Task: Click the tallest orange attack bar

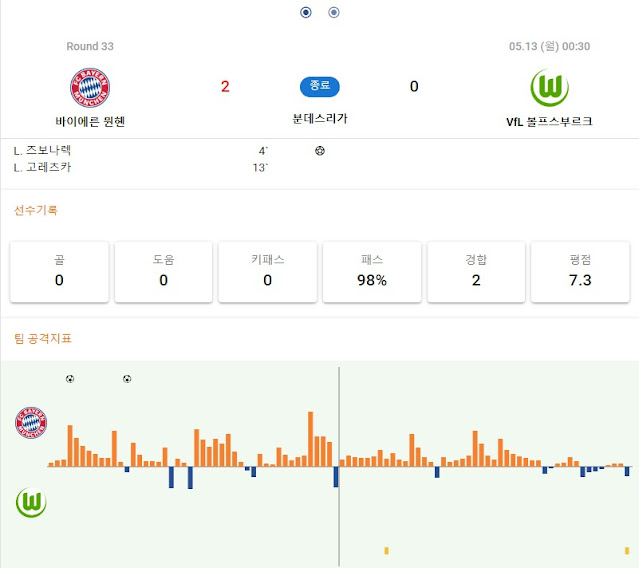Action: pos(311,439)
